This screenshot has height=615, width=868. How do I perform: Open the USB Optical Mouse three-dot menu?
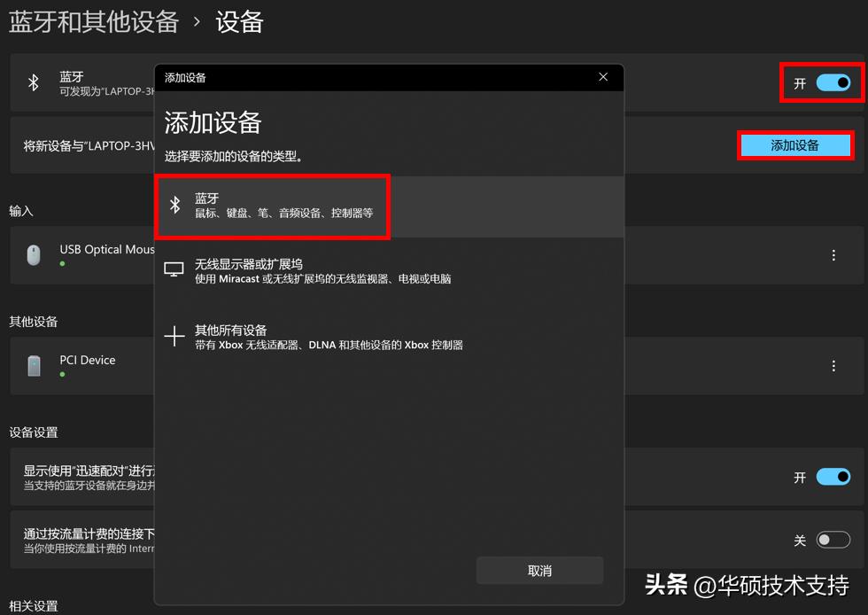click(x=833, y=255)
